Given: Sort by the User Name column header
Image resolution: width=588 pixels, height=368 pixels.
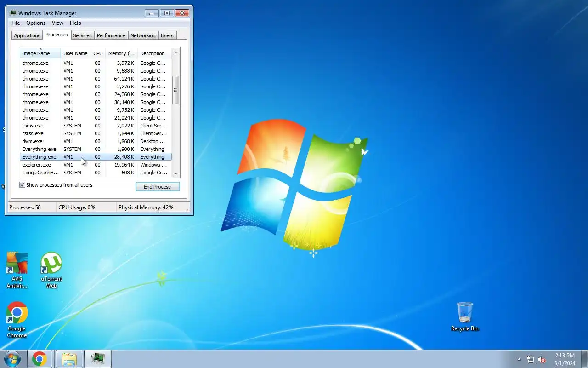Looking at the screenshot, I should (x=75, y=53).
